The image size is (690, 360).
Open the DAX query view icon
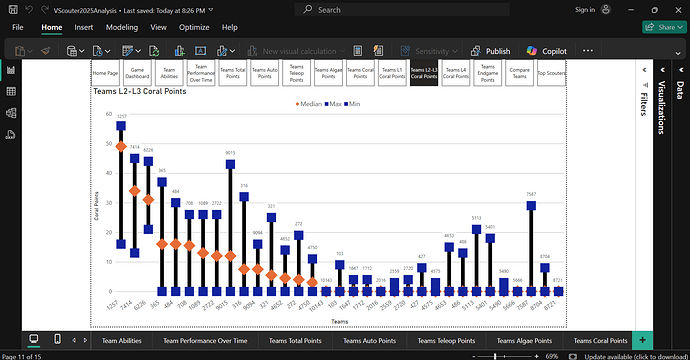[x=11, y=135]
